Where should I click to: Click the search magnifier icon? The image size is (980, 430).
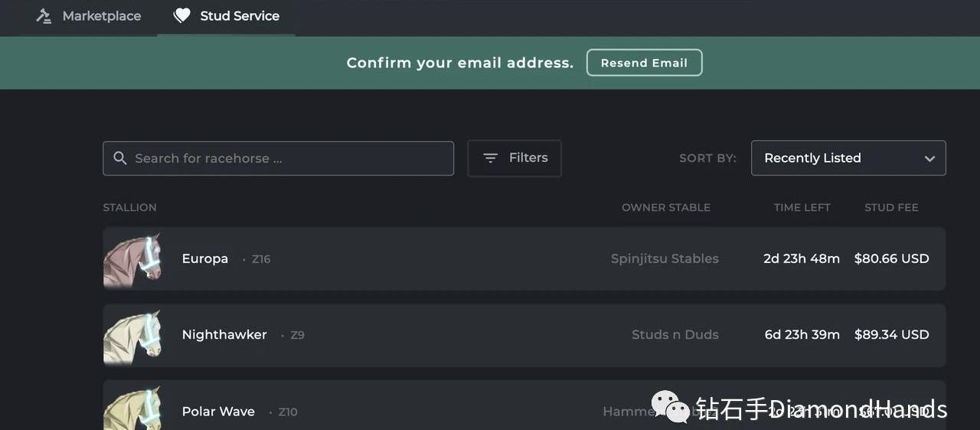click(120, 158)
